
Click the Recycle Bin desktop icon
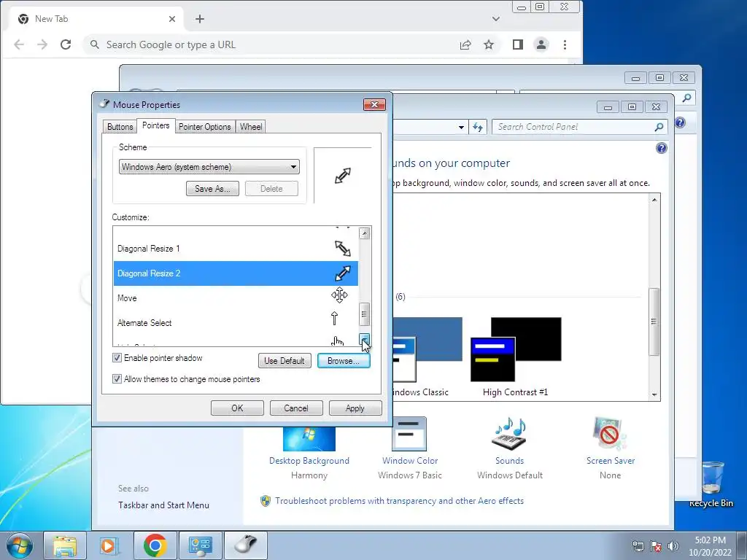(711, 484)
